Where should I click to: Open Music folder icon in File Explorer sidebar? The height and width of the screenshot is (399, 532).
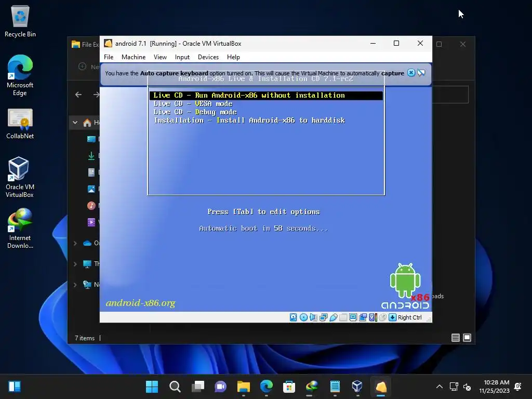[91, 205]
